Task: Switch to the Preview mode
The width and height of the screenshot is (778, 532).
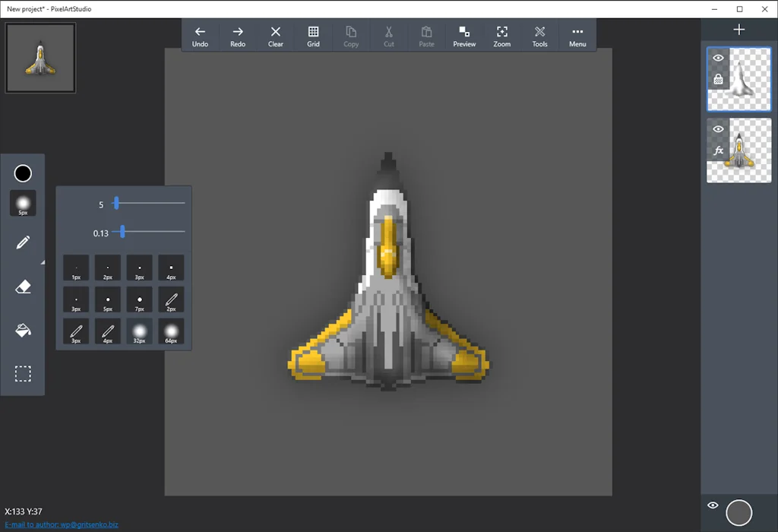Action: click(464, 35)
